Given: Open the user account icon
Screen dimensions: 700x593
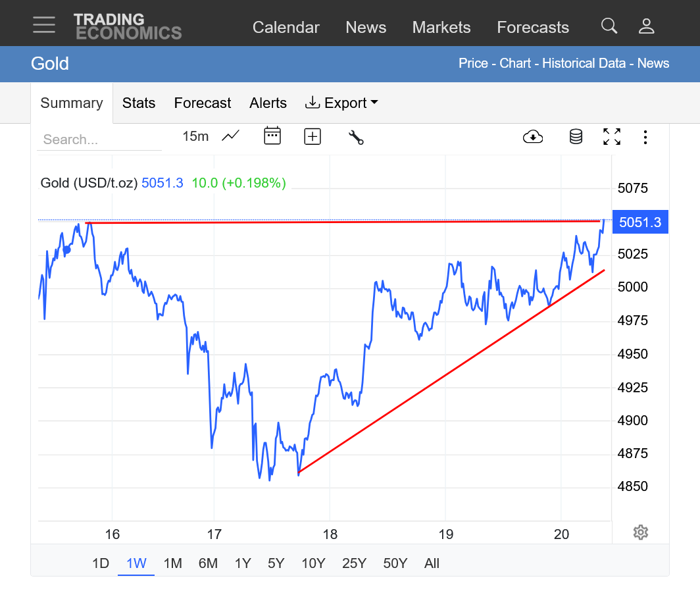Looking at the screenshot, I should (646, 26).
